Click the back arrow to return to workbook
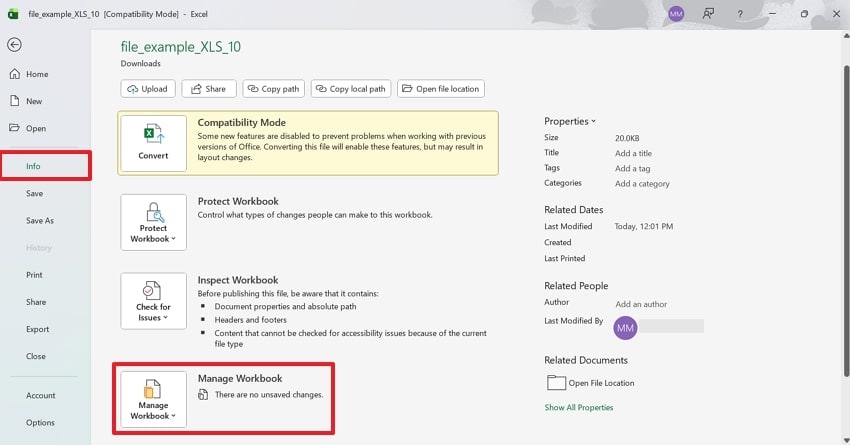The width and height of the screenshot is (850, 445). 15,44
